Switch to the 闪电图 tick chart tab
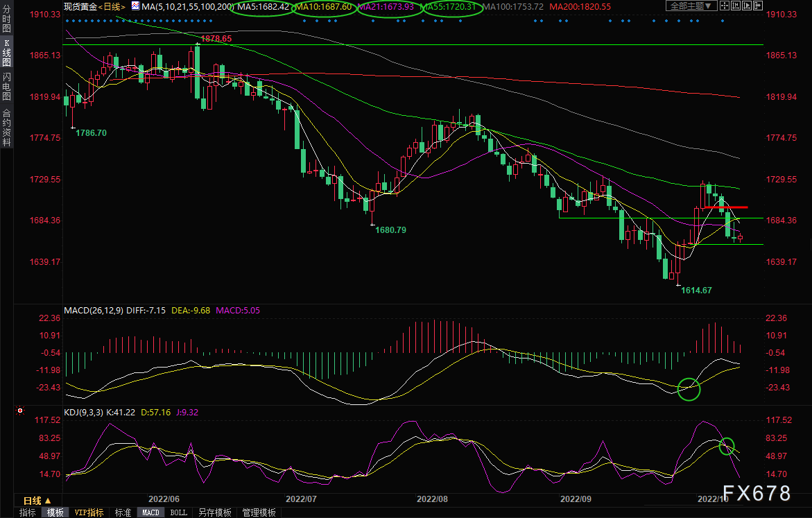The width and height of the screenshot is (812, 518). 7,87
